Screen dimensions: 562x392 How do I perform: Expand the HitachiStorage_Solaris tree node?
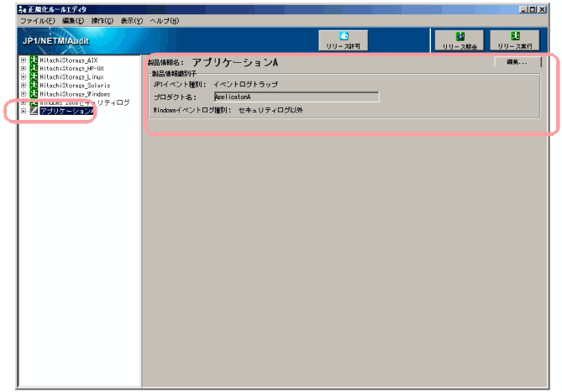tap(24, 86)
